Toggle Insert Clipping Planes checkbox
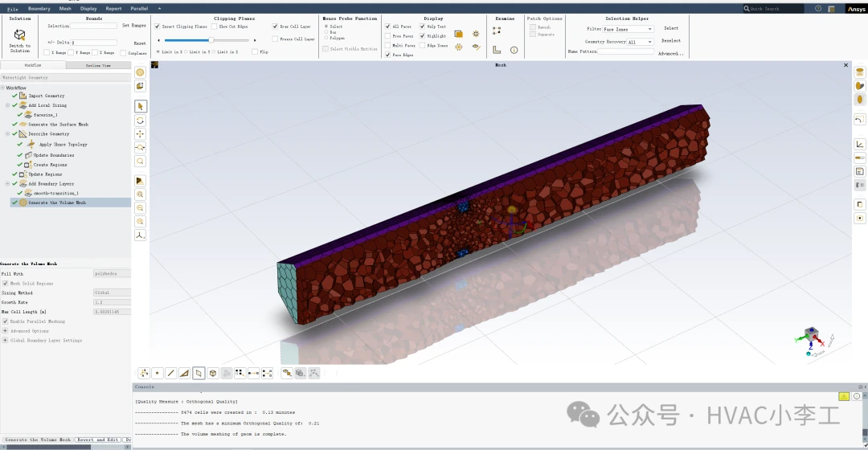Image resolution: width=868 pixels, height=450 pixels. pyautogui.click(x=158, y=26)
